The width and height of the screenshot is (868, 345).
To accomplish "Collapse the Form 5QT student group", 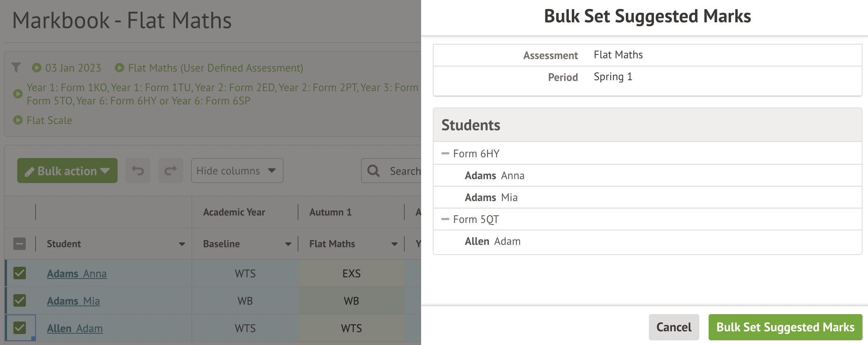I will coord(445,219).
